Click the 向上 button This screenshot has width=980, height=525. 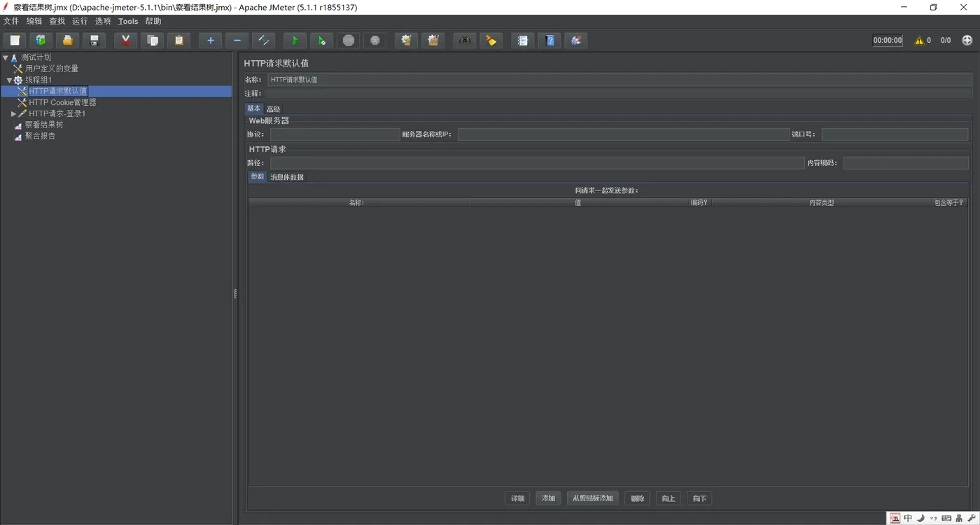[x=668, y=498]
